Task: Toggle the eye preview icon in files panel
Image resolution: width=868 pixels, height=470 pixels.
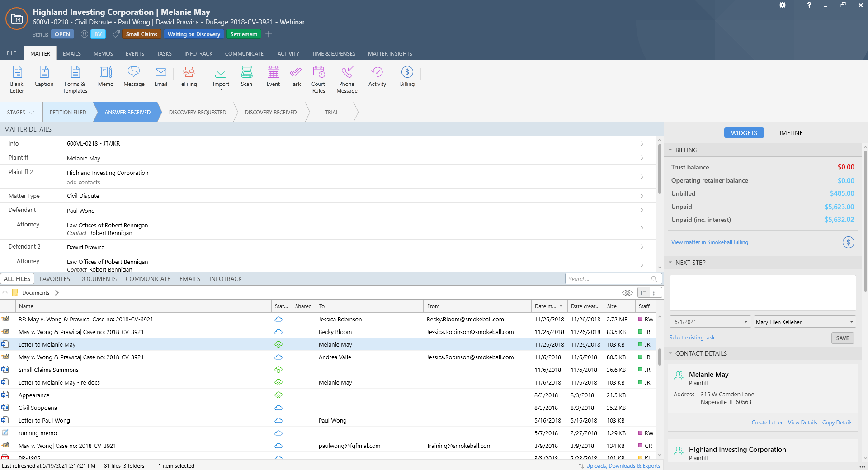Action: [627, 293]
